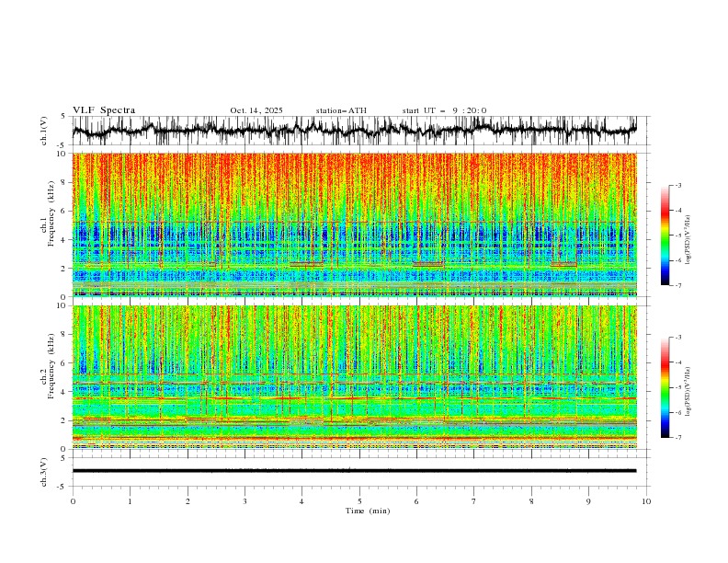Click the ch.1 spectrogram color bar

pos(665,235)
